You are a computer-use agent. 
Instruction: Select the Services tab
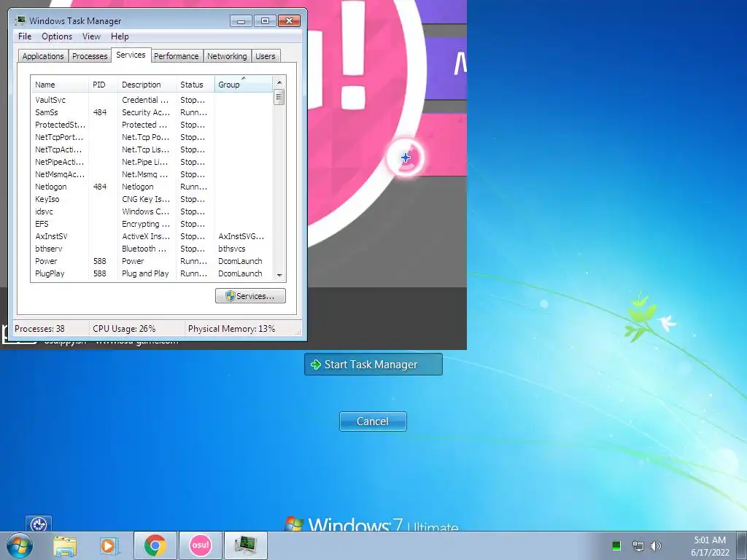point(131,55)
